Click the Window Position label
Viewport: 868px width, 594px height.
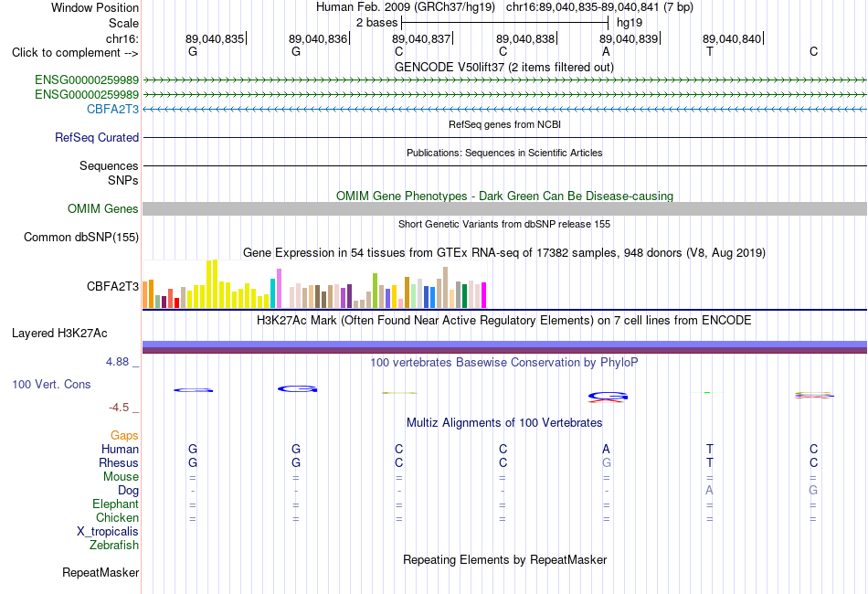[95, 7]
